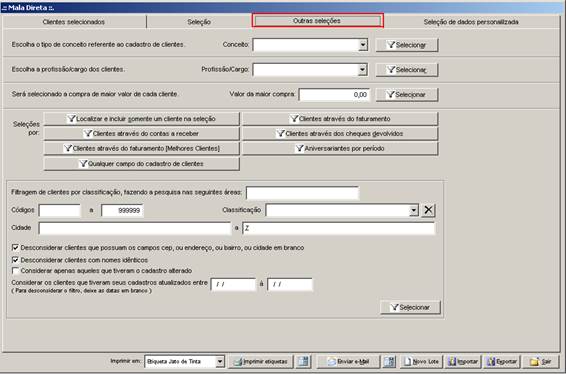Click the ending Códigos field showing 999999
Screen dimensions: 566x374
coord(122,210)
